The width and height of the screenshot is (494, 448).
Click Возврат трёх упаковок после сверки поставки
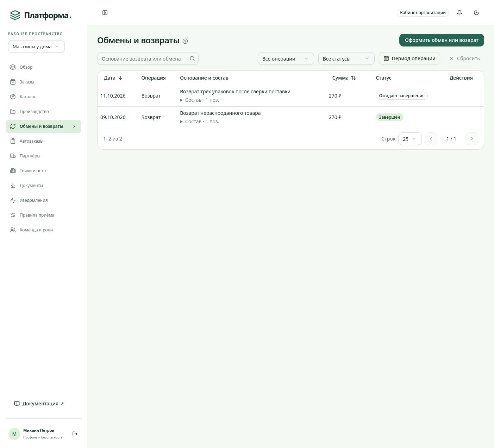click(235, 92)
